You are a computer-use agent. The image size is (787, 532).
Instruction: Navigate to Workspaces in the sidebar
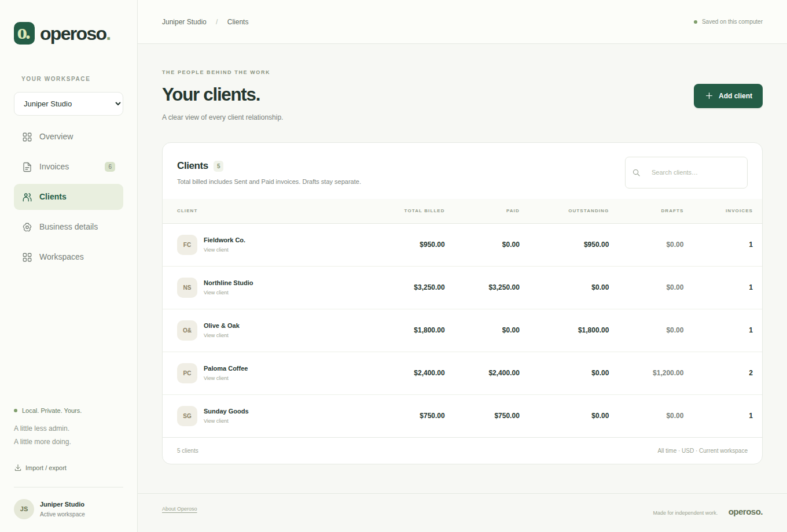tap(68, 257)
